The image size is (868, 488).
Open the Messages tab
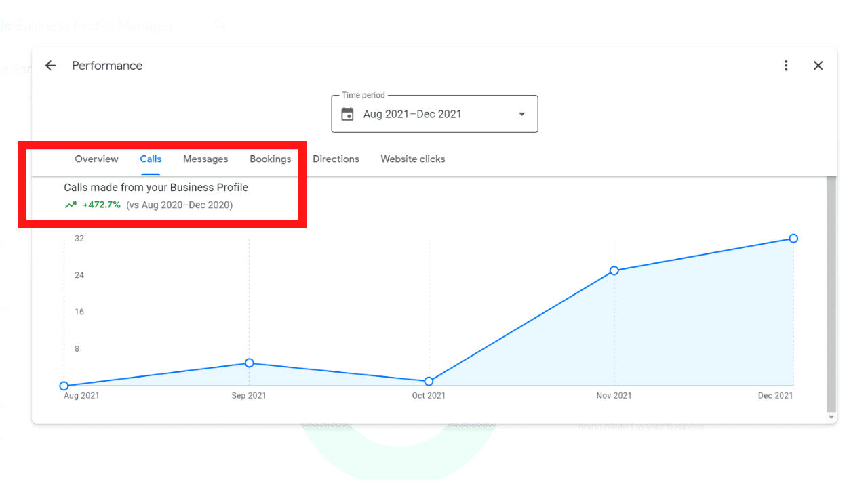[x=205, y=159]
